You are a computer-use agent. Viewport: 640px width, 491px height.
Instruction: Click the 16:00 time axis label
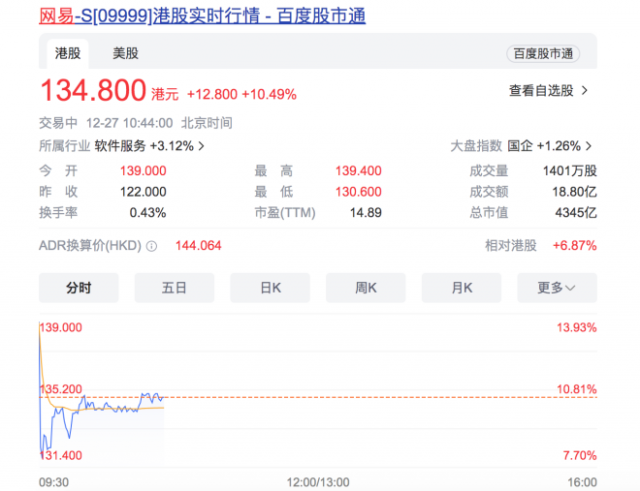pyautogui.click(x=582, y=482)
